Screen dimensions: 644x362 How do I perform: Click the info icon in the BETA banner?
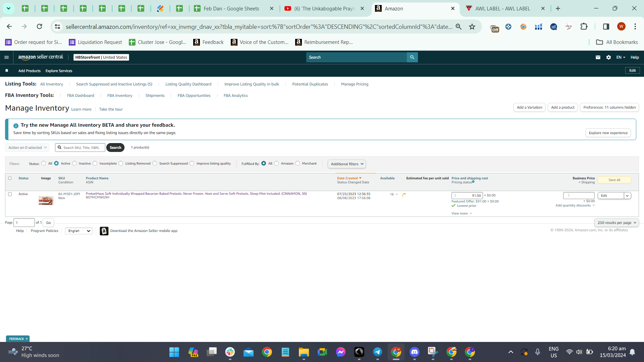[16, 126]
